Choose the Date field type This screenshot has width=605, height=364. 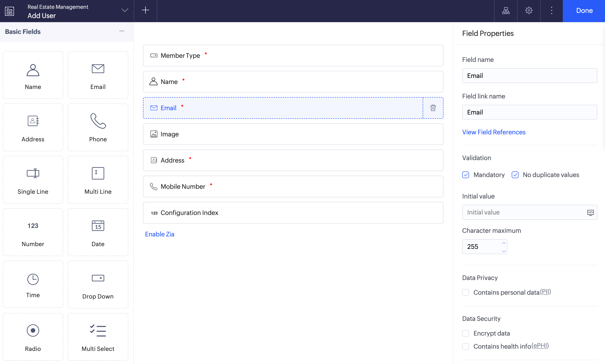(98, 232)
